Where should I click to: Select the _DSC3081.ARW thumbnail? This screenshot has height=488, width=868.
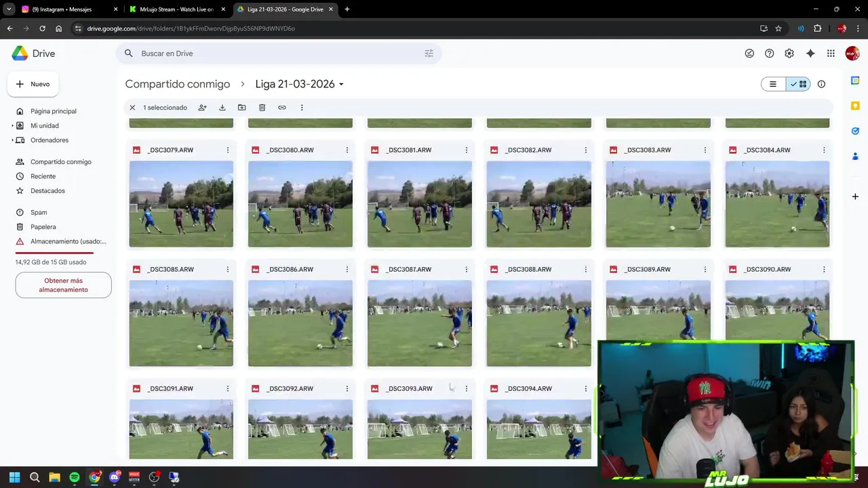[420, 204]
